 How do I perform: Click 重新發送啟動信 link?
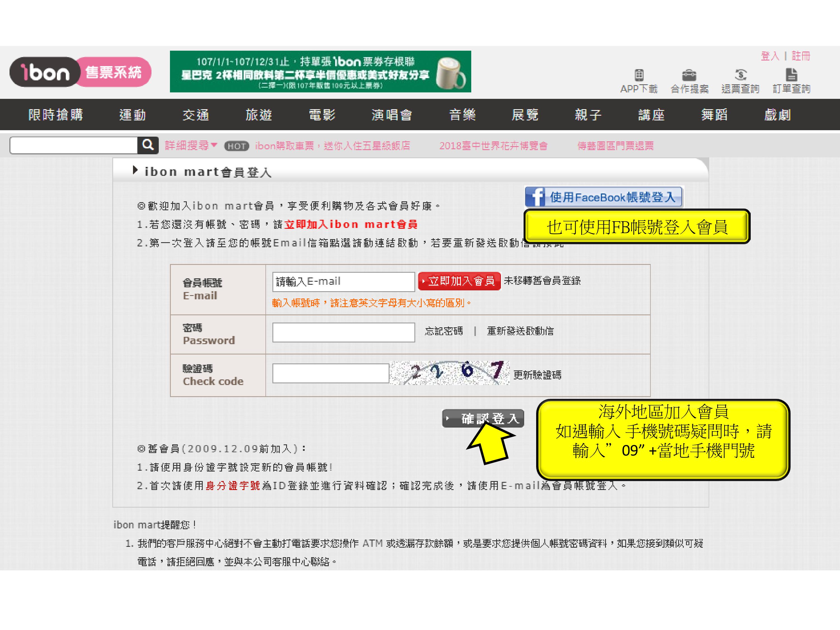coord(520,331)
